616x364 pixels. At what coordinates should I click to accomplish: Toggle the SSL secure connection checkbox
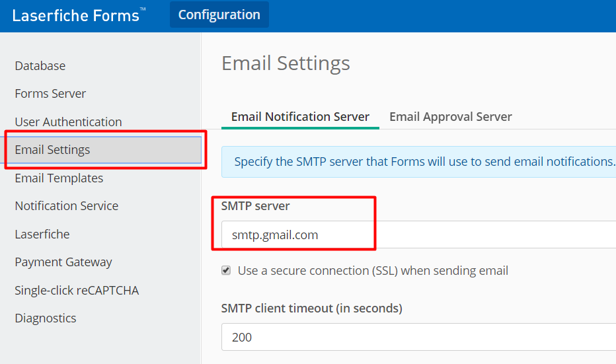pyautogui.click(x=226, y=270)
